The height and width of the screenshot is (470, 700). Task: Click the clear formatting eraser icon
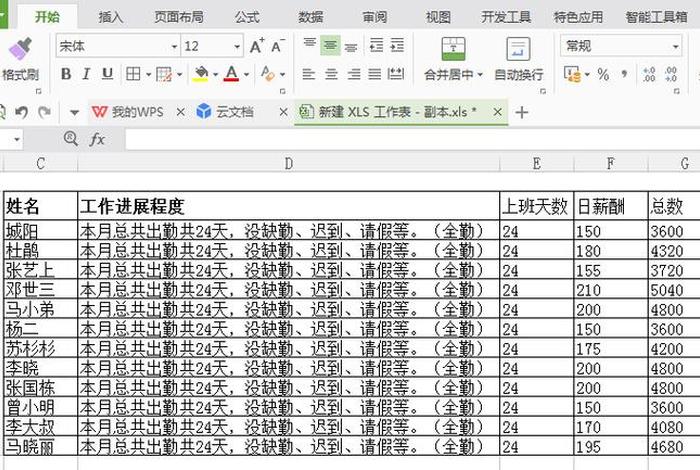tap(268, 74)
